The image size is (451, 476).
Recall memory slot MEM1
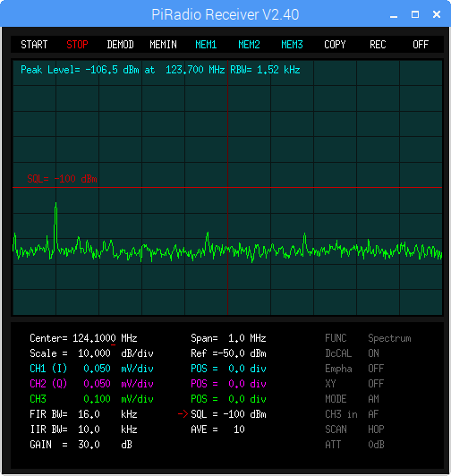[206, 45]
